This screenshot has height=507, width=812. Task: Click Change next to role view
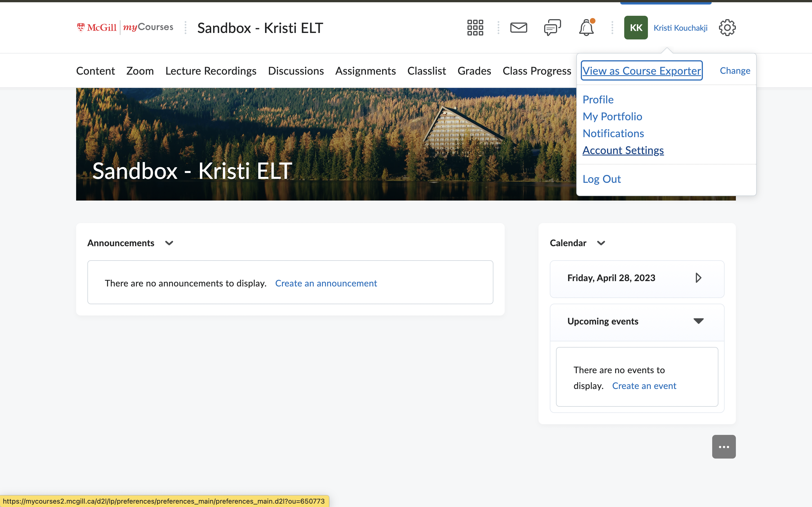(x=735, y=71)
